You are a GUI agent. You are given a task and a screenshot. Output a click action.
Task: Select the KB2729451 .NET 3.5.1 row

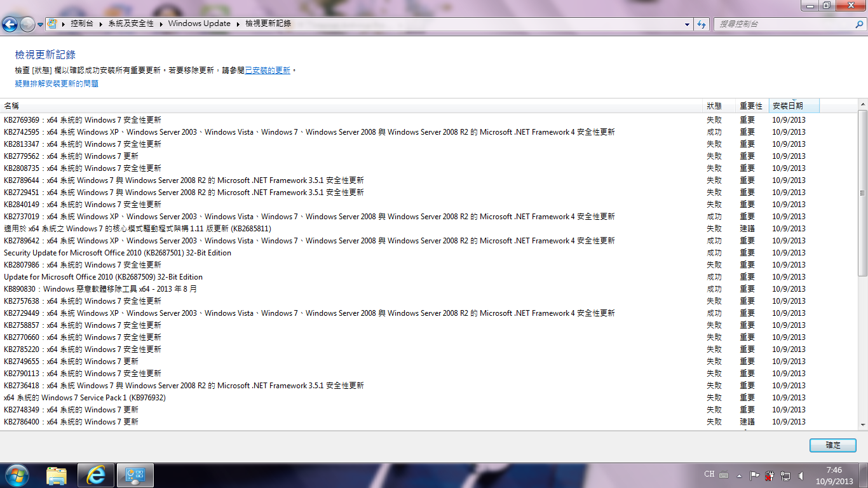(429, 192)
